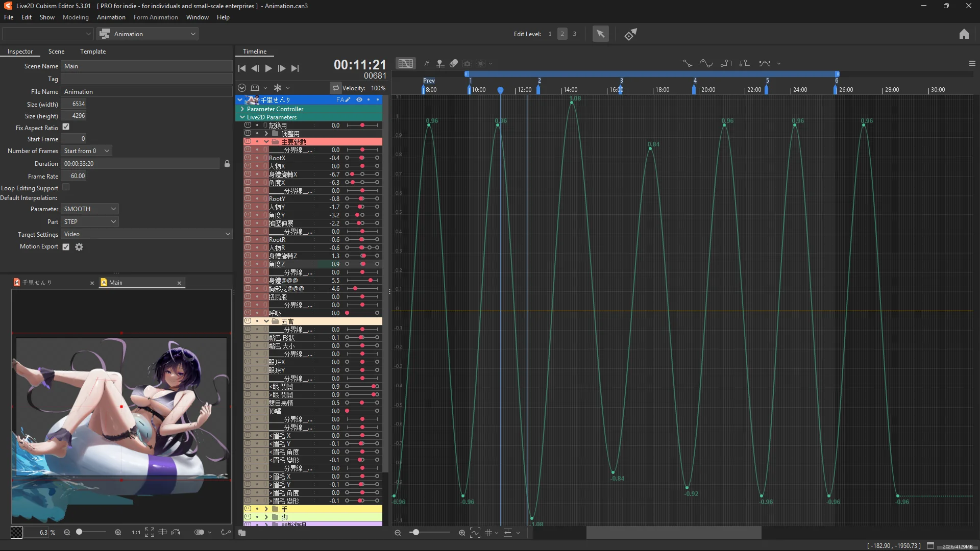The height and width of the screenshot is (551, 980).
Task: Open the Number of Frames dropdown
Action: coord(87,151)
